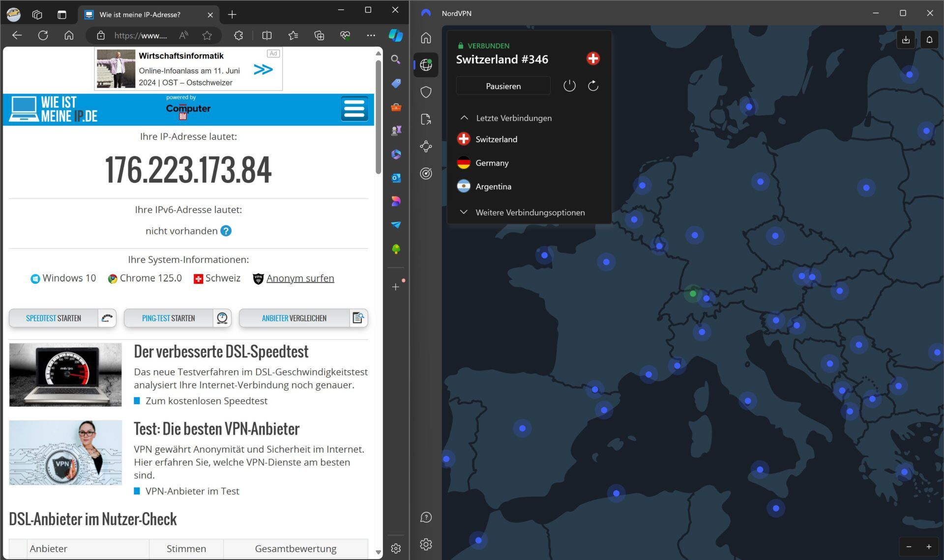
Task: Open NordVPN settings gear
Action: click(426, 544)
